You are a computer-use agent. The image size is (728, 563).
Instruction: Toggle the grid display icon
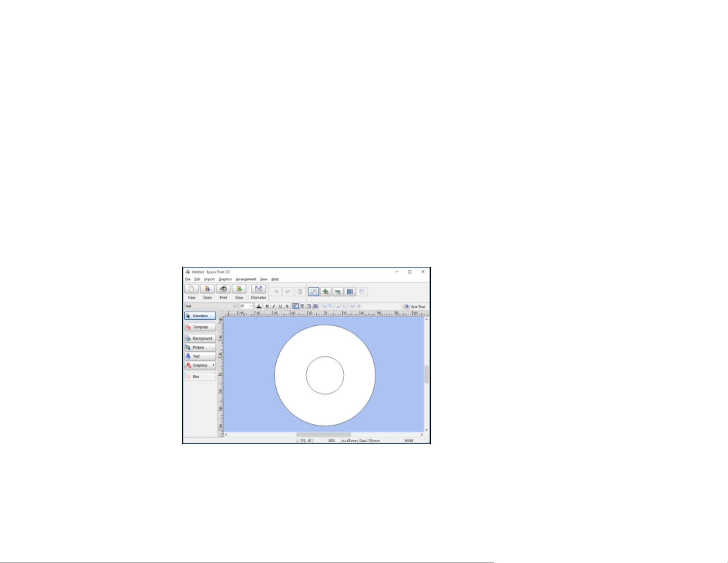(350, 292)
